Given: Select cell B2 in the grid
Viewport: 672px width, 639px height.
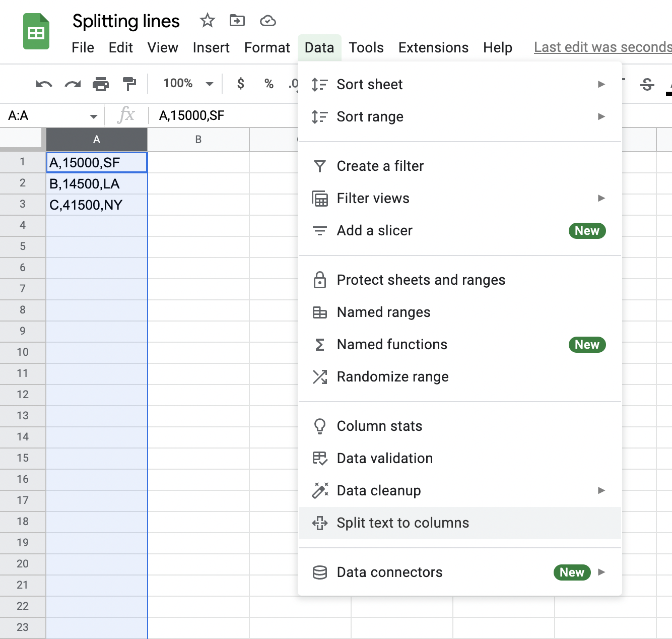Looking at the screenshot, I should 197,183.
